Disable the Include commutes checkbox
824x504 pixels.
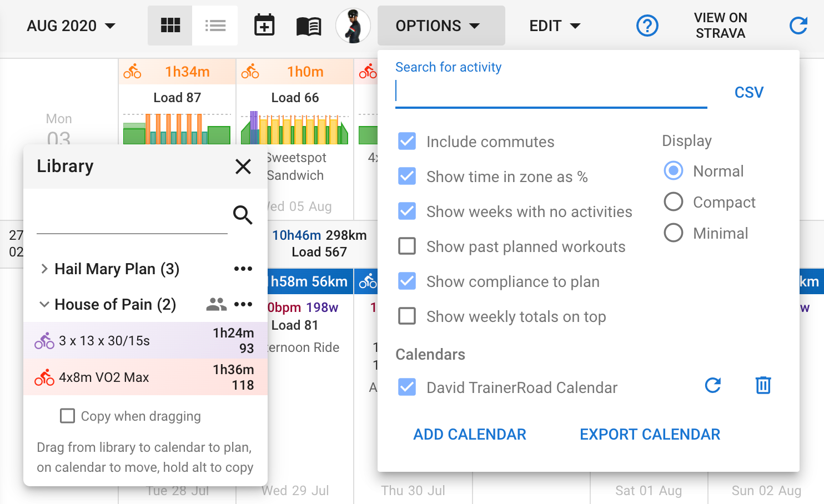(406, 141)
